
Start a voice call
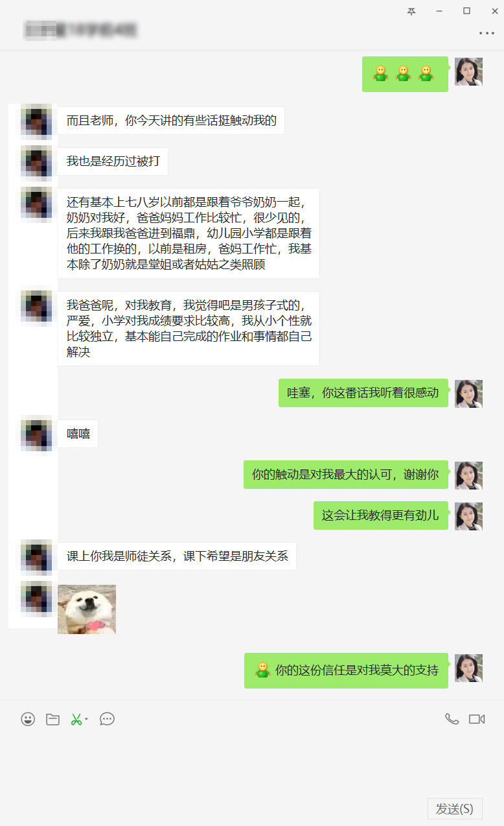click(x=452, y=719)
